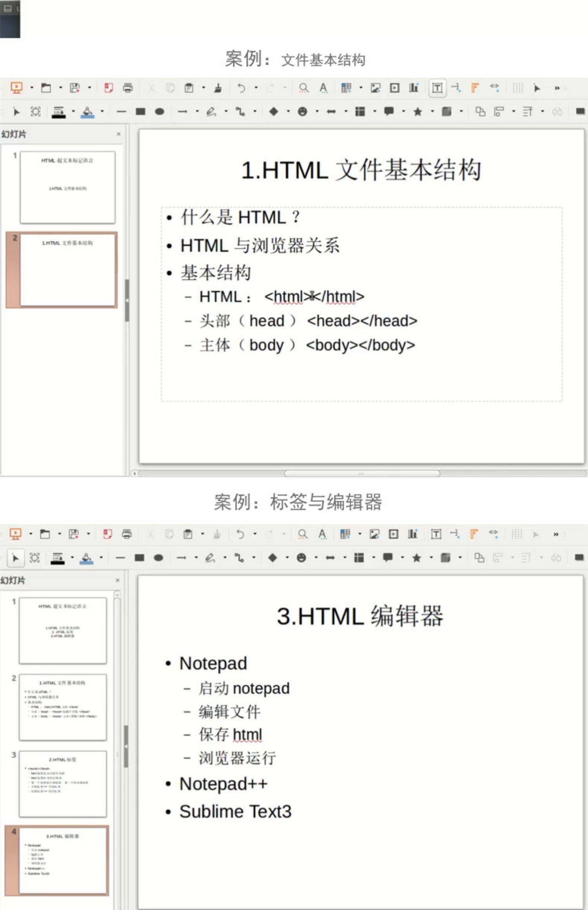Open dropdown beside Paste icon, 1.HTML 文件基本结构 editor

coord(203,88)
